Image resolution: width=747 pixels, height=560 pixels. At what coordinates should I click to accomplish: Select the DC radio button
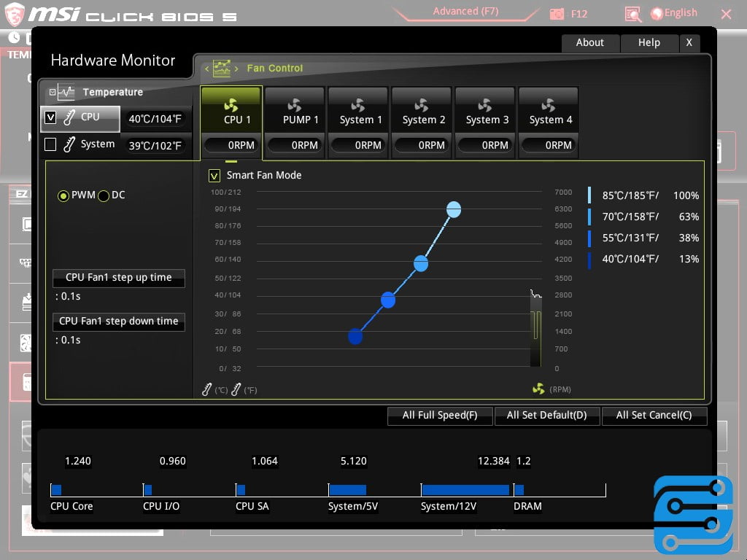[x=104, y=195]
